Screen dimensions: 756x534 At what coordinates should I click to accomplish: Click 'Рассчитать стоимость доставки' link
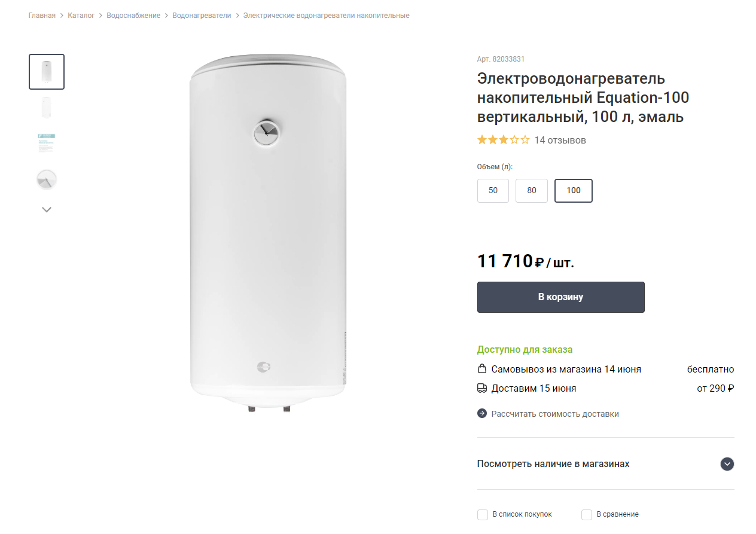[555, 414]
